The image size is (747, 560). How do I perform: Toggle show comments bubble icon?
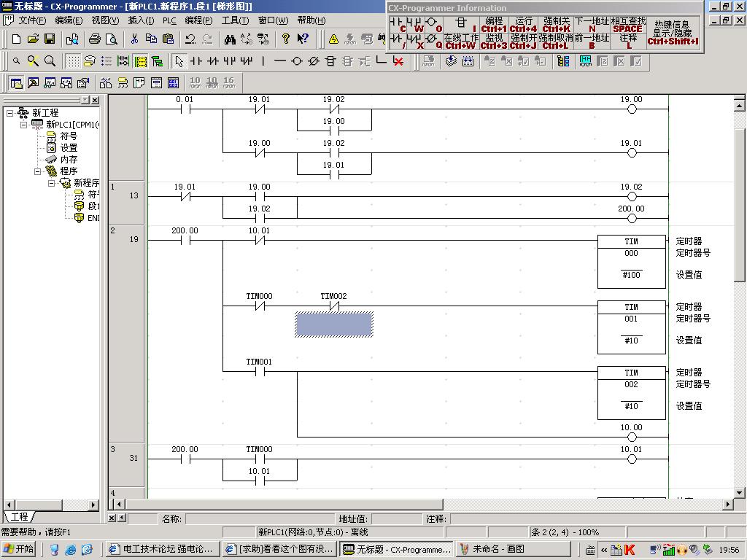pyautogui.click(x=90, y=61)
